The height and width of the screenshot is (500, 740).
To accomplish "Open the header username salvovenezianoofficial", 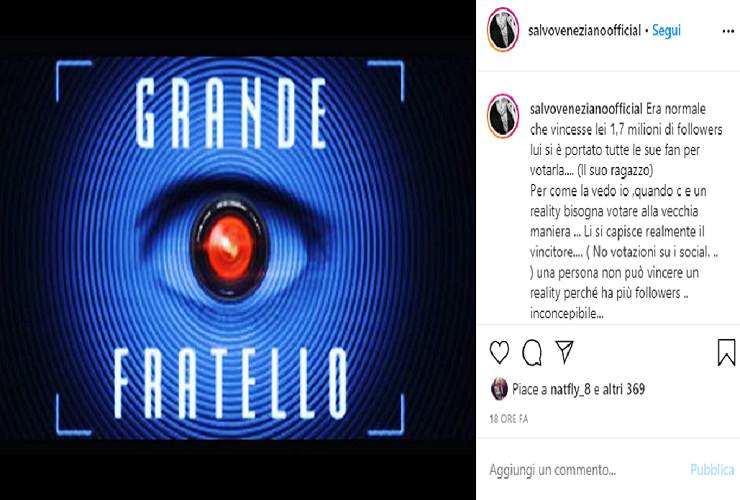I will click(584, 30).
